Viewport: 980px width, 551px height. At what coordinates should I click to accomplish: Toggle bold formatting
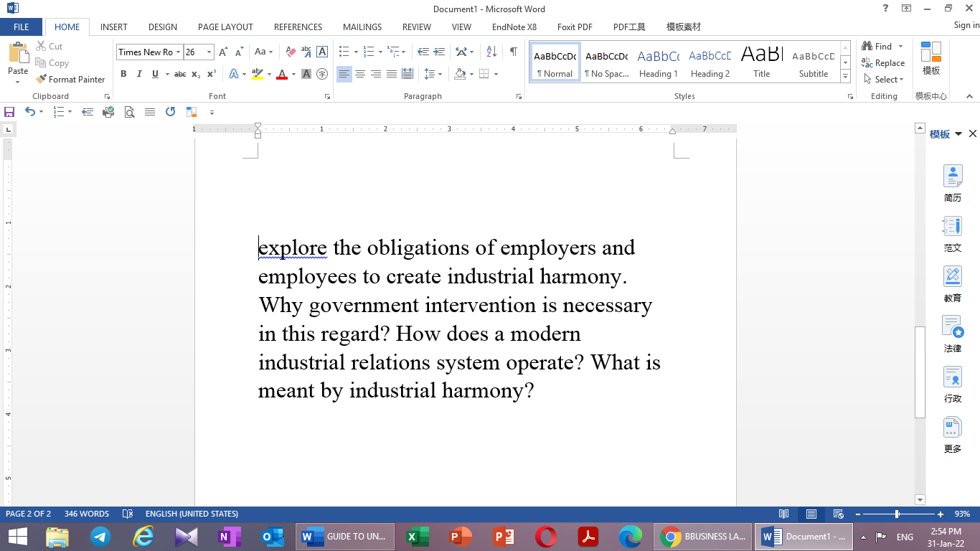(x=123, y=74)
